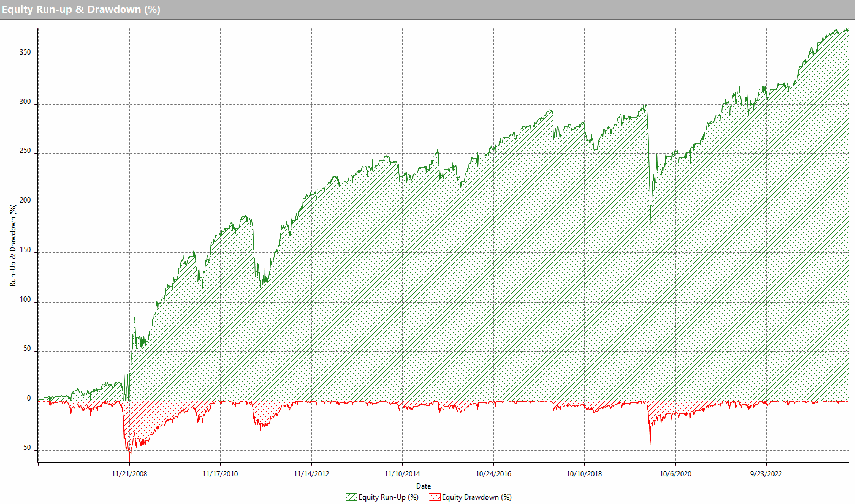Click the Date axis label
The height and width of the screenshot is (504, 855).
pyautogui.click(x=423, y=486)
